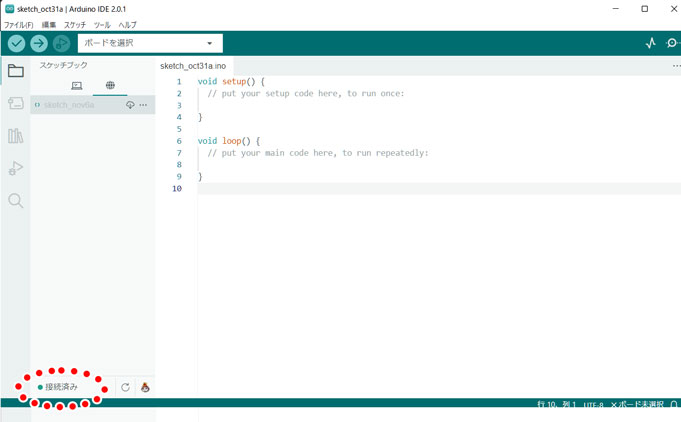Select the sketch_oct31a.ino editor tab
Viewport: 681px width, 422px height.
[193, 66]
